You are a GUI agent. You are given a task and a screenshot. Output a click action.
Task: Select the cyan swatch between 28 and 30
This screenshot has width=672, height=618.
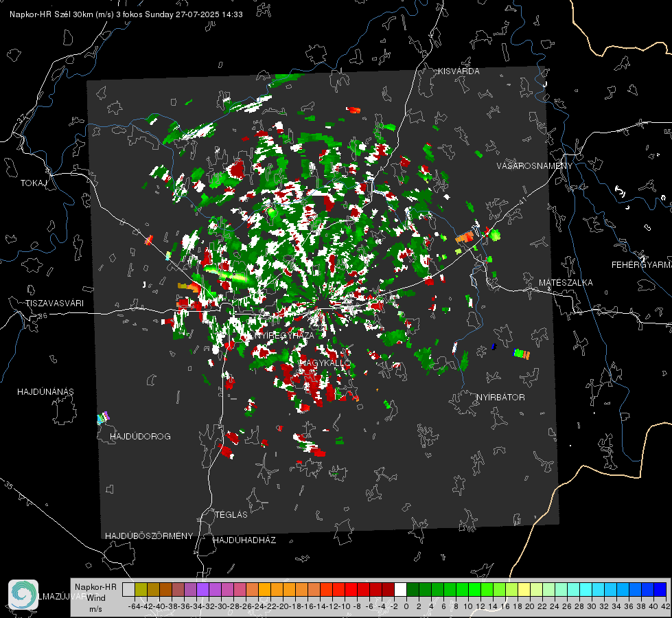[586, 589]
